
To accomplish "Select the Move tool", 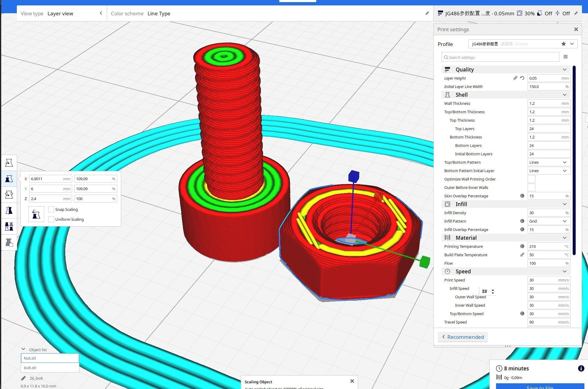I will click(x=9, y=163).
